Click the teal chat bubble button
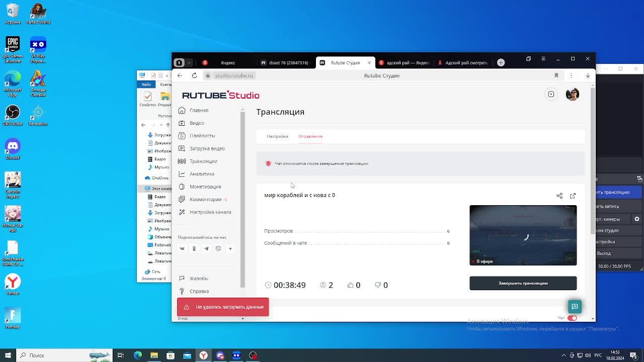 point(575,306)
